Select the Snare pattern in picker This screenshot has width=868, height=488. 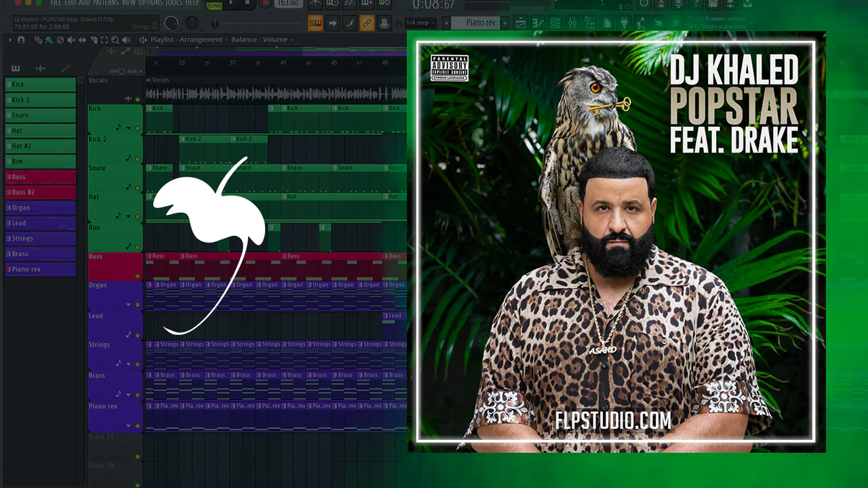(x=41, y=115)
